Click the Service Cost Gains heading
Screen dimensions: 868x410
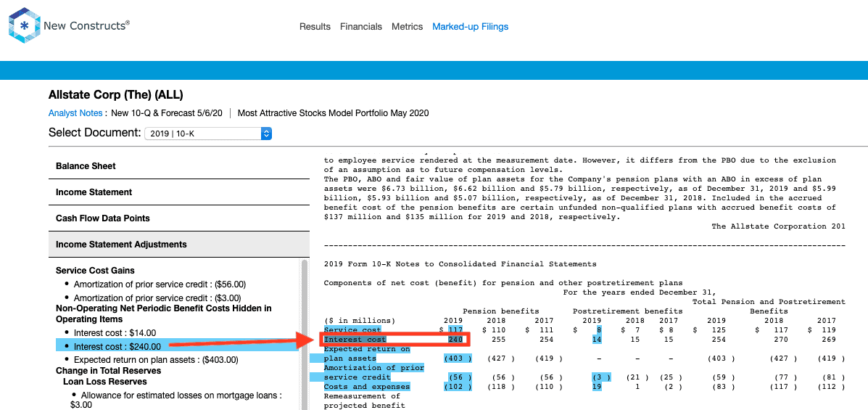95,271
